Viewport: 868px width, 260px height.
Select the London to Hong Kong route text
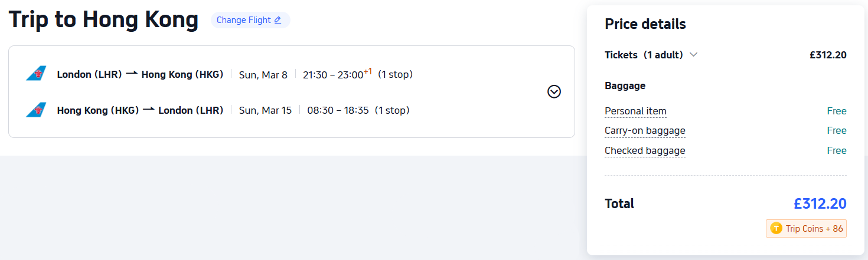tap(140, 74)
